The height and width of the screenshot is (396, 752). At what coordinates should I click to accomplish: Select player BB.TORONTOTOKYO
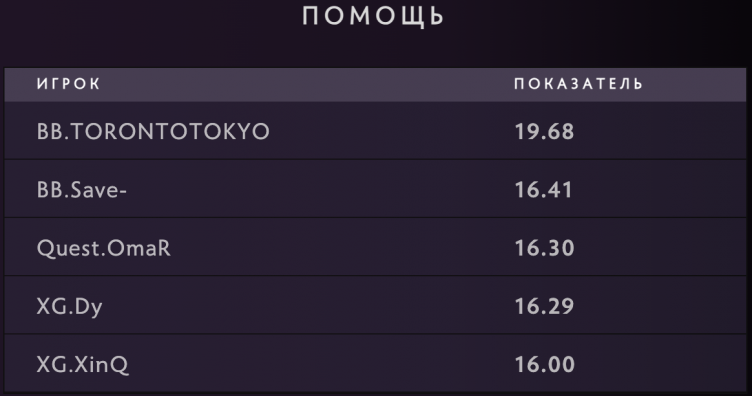click(153, 131)
